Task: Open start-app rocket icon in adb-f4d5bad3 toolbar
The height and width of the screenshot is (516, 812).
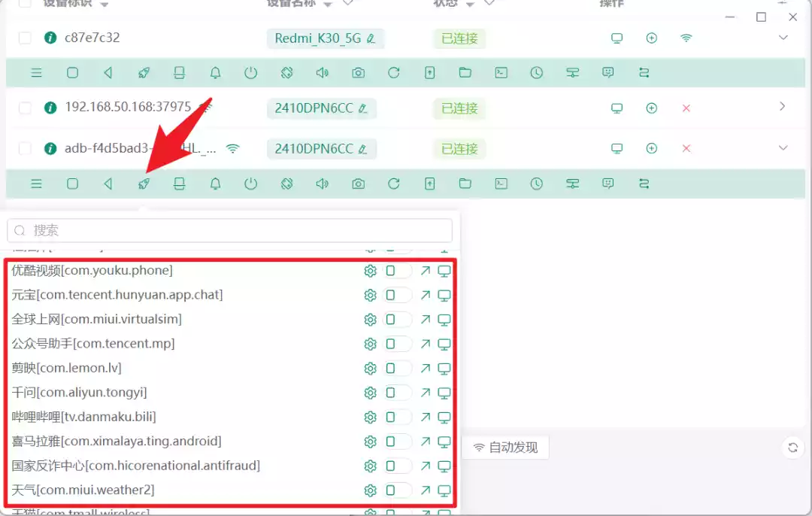Action: click(144, 184)
